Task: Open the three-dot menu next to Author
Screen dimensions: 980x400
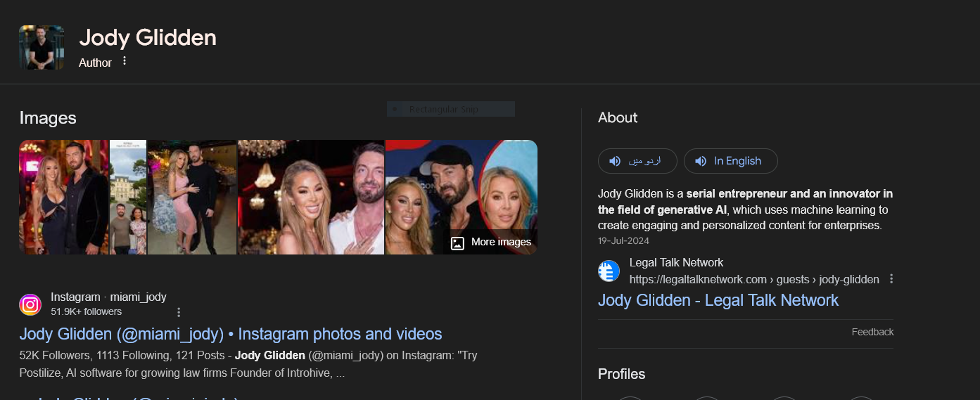Action: coord(125,61)
